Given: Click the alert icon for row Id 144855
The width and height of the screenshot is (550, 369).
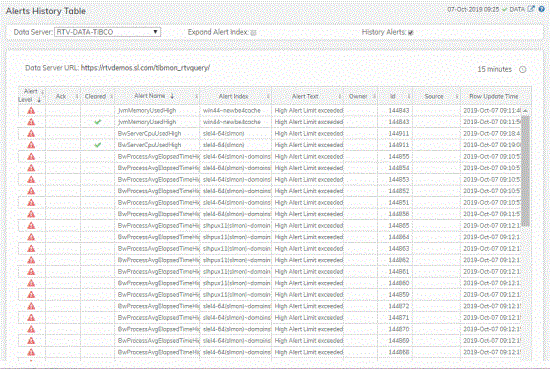Looking at the screenshot, I should 31,156.
